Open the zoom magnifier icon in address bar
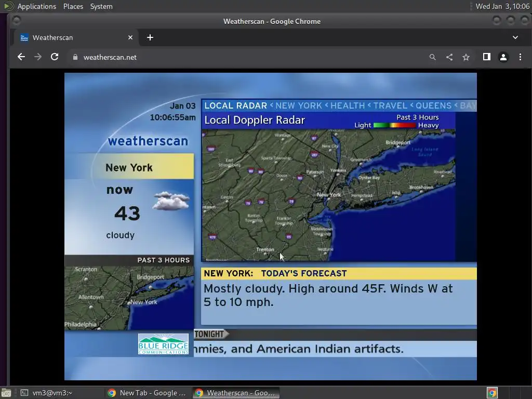Screen dimensions: 532x399 [433, 57]
